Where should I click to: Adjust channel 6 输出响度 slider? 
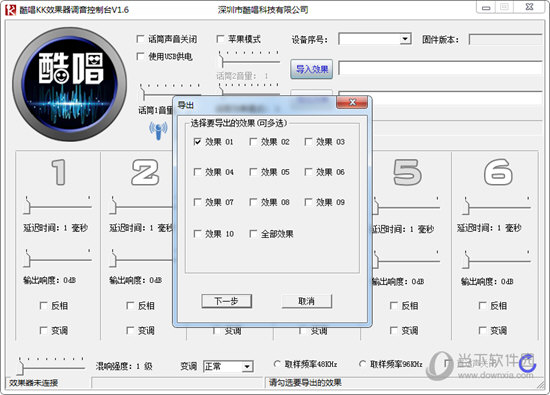tap(497, 259)
